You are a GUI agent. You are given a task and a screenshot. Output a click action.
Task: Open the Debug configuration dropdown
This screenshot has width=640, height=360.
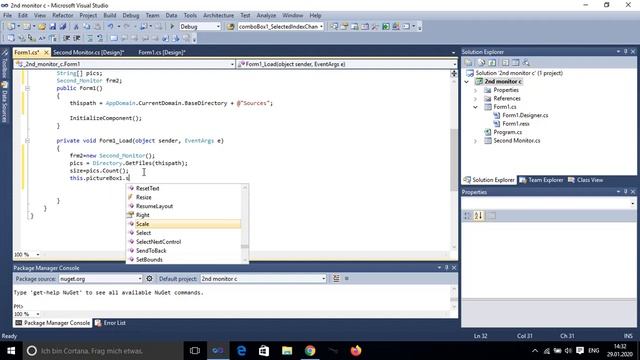(218, 27)
